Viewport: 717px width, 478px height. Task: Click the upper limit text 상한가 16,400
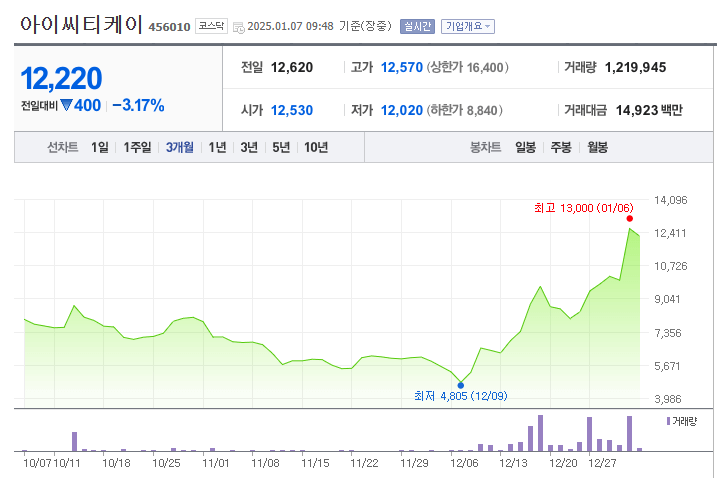[x=467, y=68]
